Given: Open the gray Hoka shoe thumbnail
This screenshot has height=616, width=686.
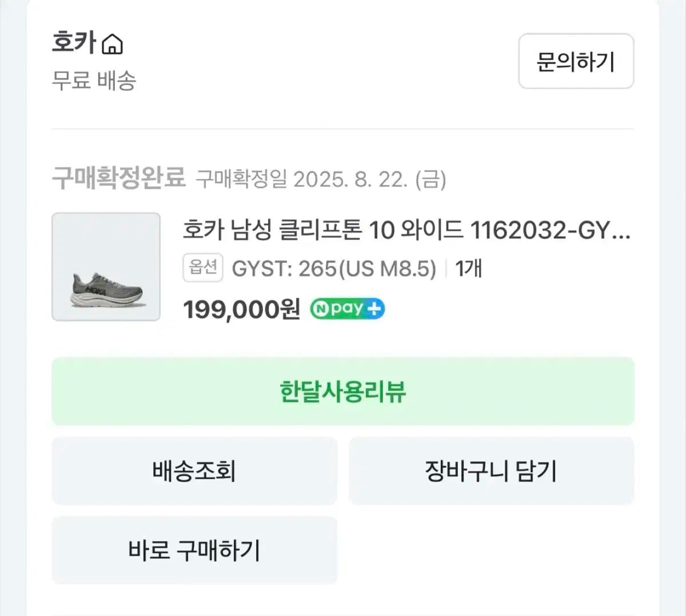Looking at the screenshot, I should click(106, 267).
